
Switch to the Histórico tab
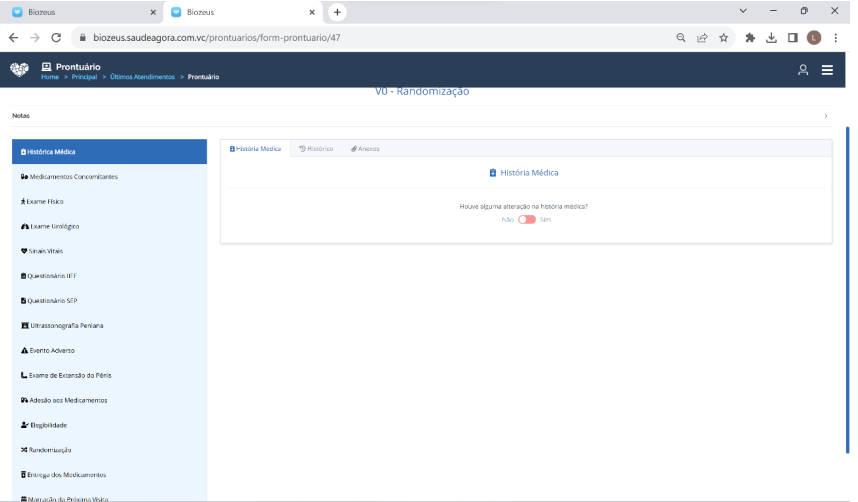point(316,148)
